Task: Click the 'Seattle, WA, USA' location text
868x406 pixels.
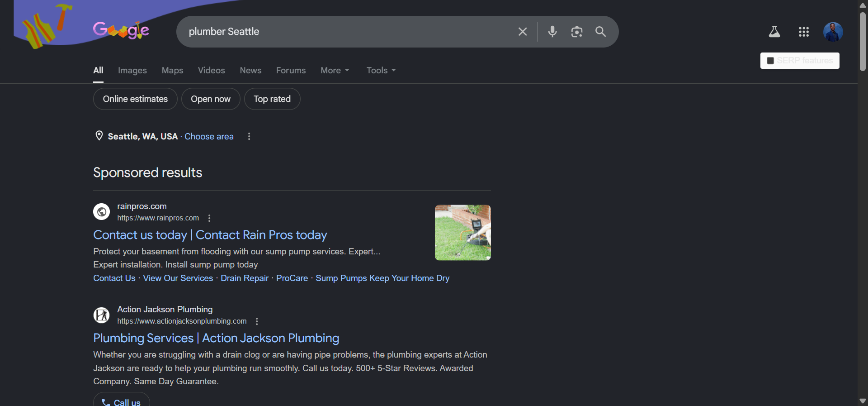Action: [143, 136]
